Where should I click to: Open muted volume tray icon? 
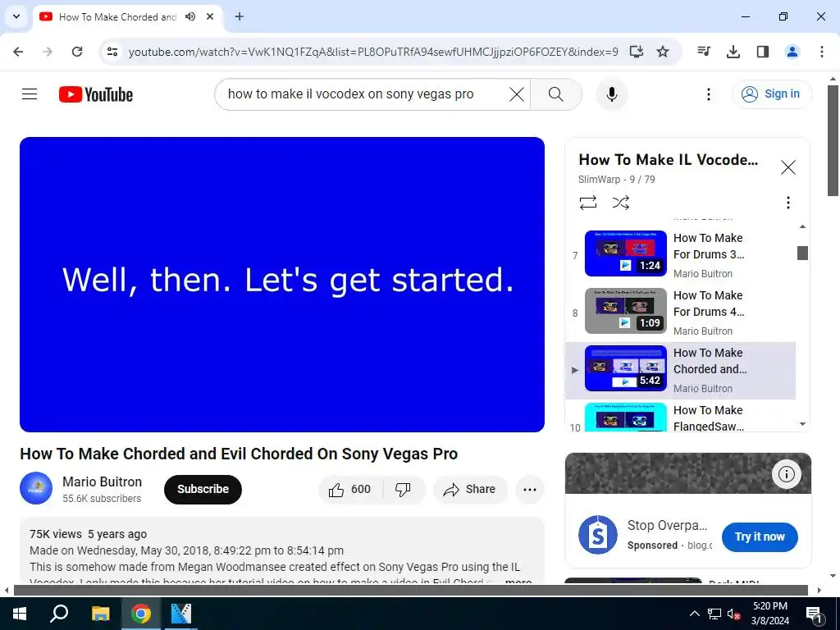click(x=733, y=614)
